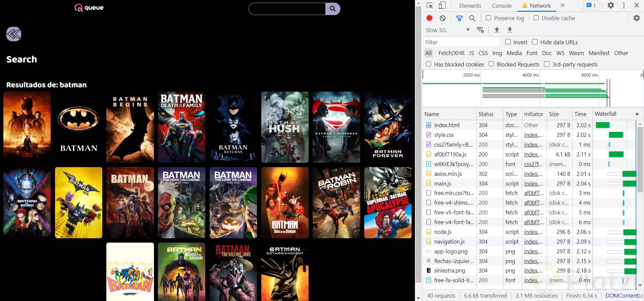Filter by Img type
The image size is (644, 301).
497,53
